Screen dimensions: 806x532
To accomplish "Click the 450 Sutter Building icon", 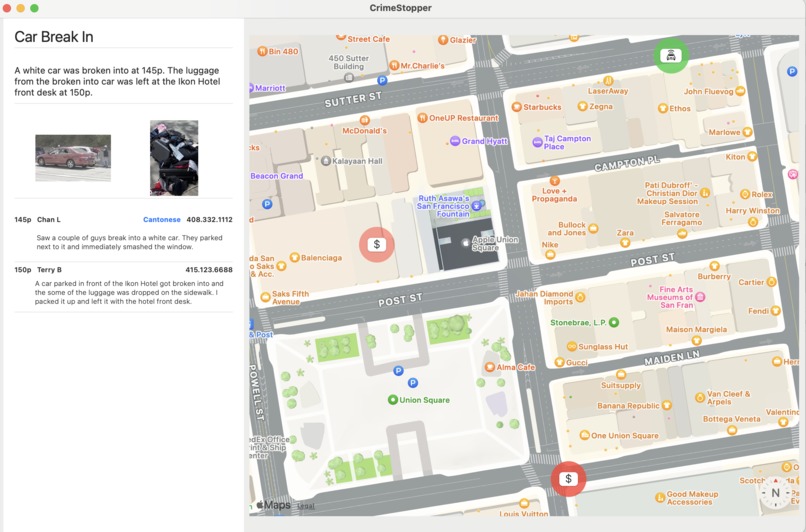I will coord(349,78).
